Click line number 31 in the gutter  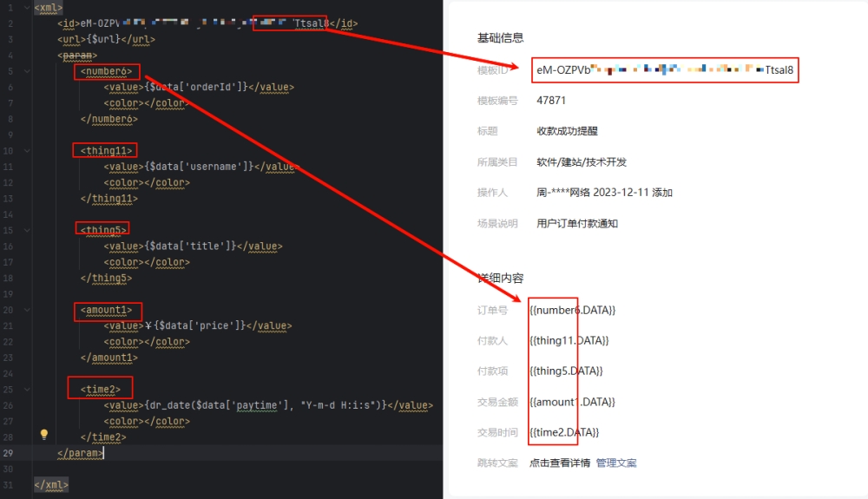click(x=8, y=485)
